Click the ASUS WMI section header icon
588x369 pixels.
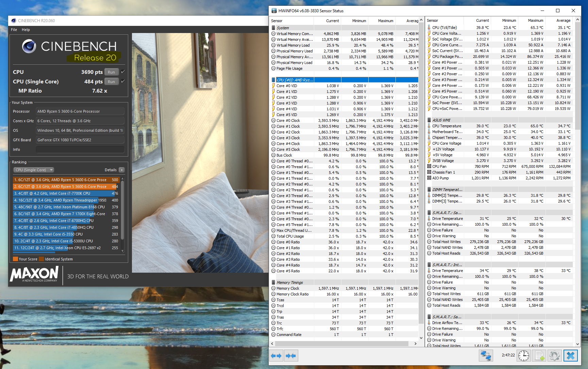pyautogui.click(x=429, y=120)
